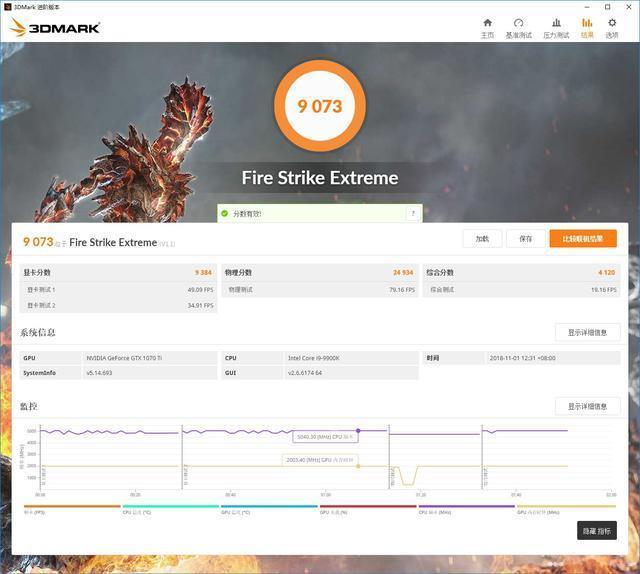Select the graphics score value 9 384
This screenshot has height=574, width=640.
203,272
